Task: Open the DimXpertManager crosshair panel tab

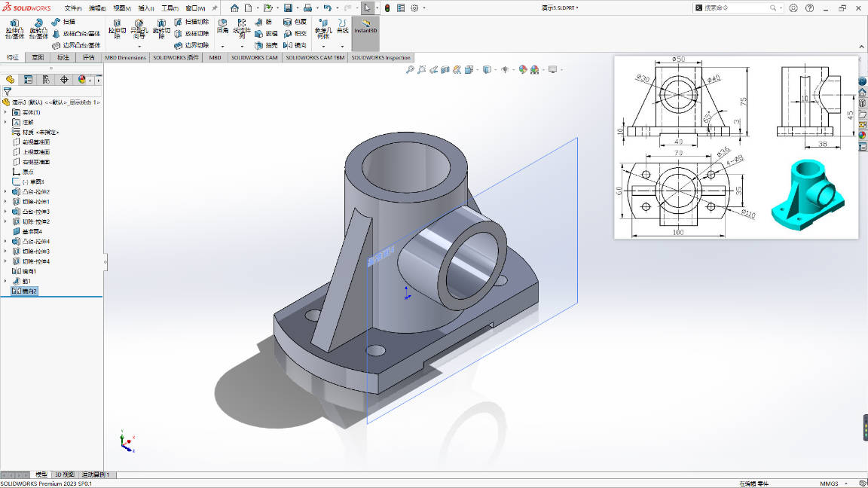Action: point(64,80)
